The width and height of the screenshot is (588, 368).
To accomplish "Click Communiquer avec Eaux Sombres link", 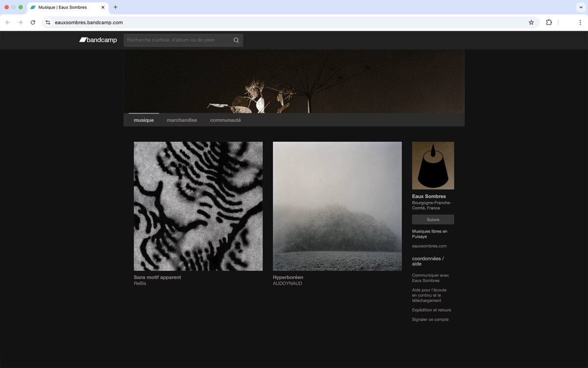I will (430, 278).
